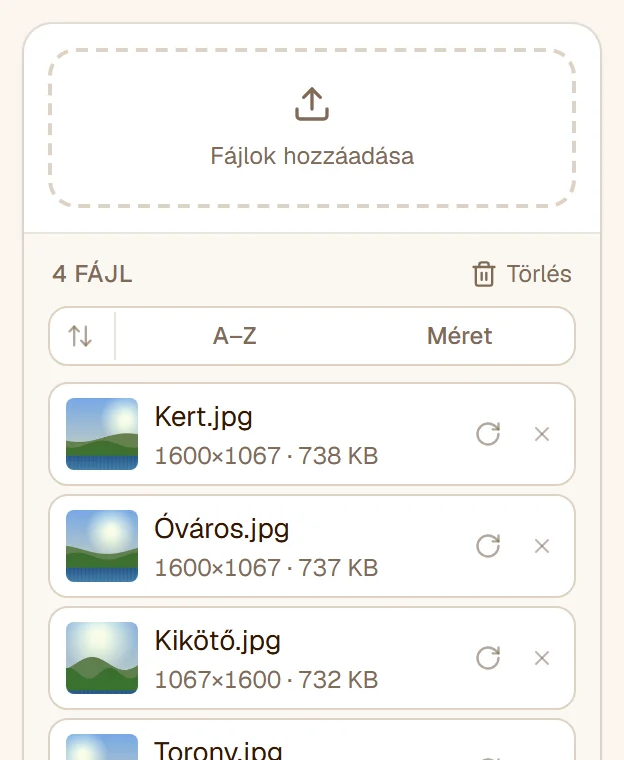Screen dimensions: 624x760
Task: Click the Törlés text label
Action: pyautogui.click(x=539, y=274)
